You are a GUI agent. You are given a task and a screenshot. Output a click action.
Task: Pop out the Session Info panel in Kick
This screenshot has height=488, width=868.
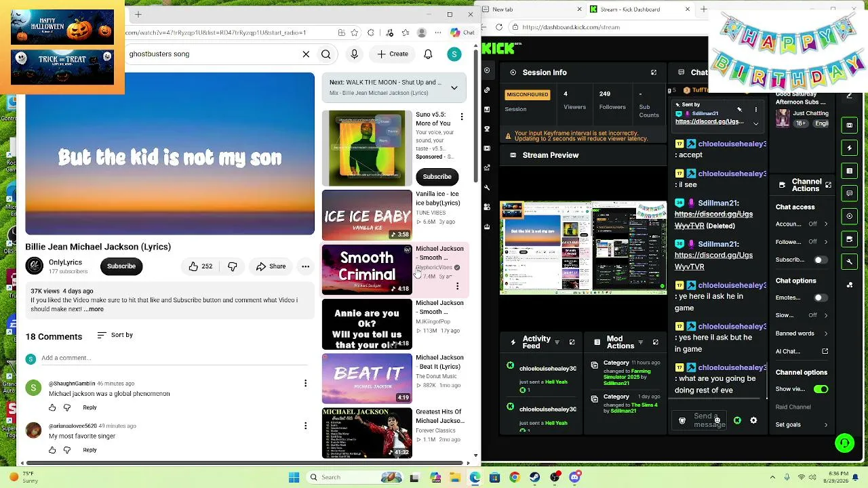click(654, 73)
